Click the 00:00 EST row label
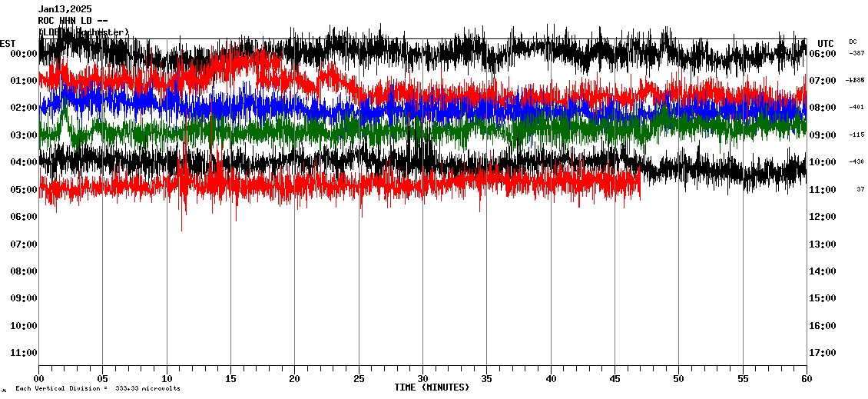868x399 pixels. 24,54
